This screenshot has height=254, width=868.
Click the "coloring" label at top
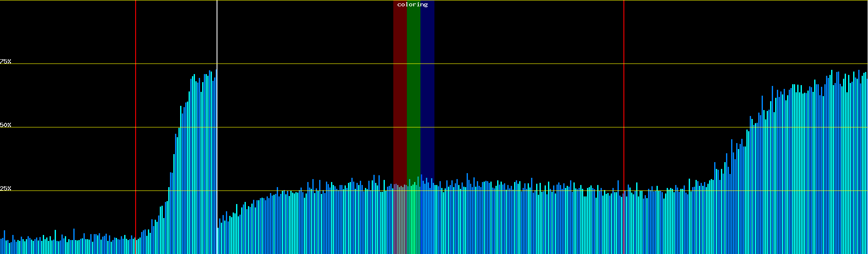[x=412, y=5]
